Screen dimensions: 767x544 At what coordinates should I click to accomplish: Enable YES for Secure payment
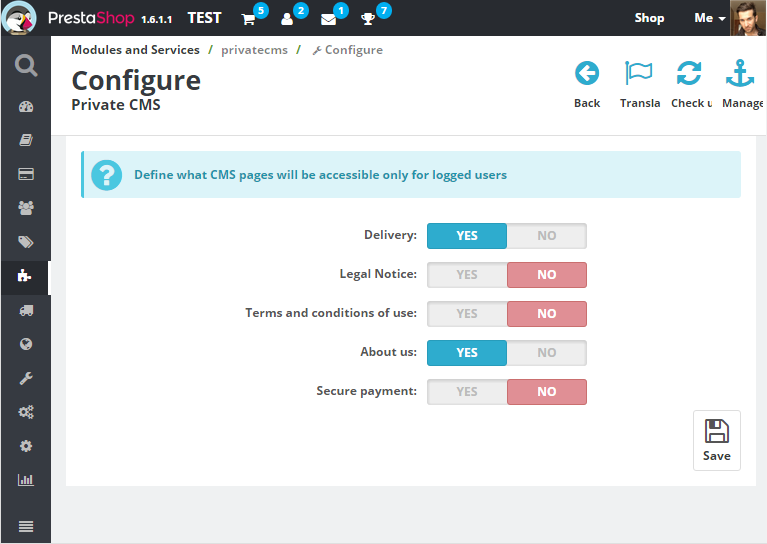(x=467, y=392)
